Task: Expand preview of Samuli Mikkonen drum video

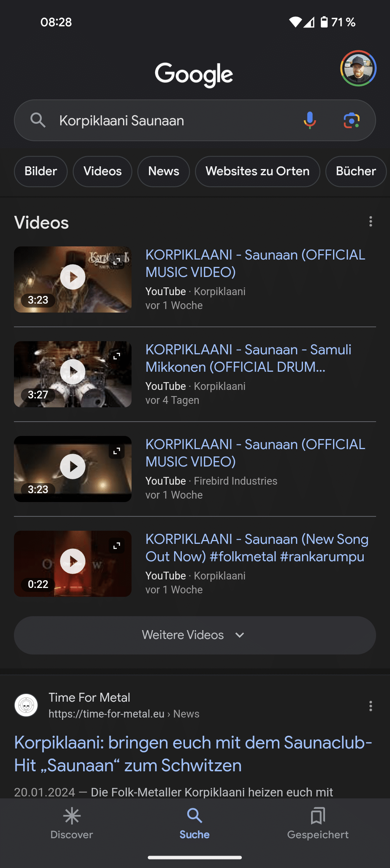Action: 117,356
